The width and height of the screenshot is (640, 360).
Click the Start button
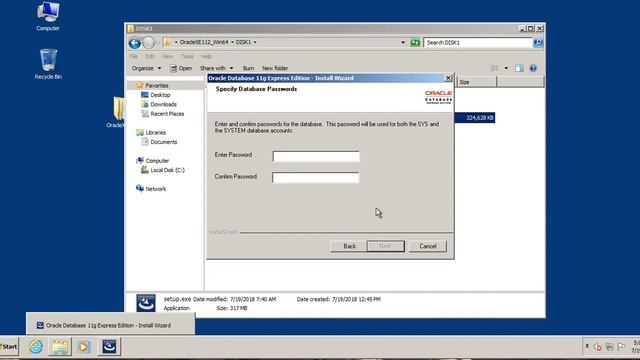(x=9, y=347)
